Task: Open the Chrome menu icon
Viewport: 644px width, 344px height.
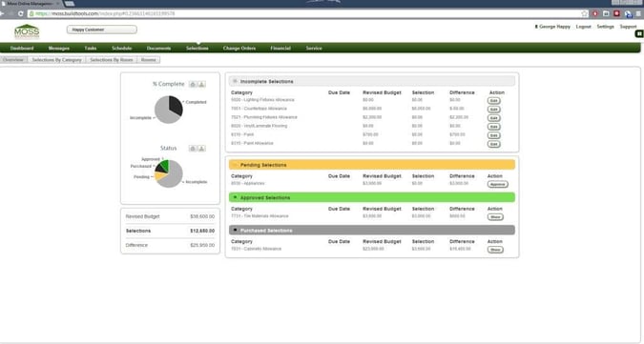Action: pyautogui.click(x=638, y=13)
